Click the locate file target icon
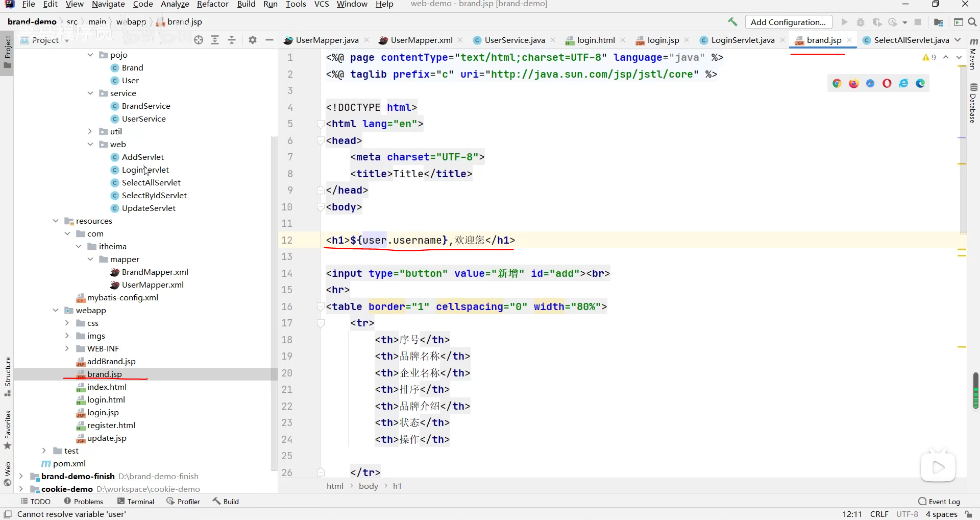This screenshot has width=980, height=520. pos(199,40)
